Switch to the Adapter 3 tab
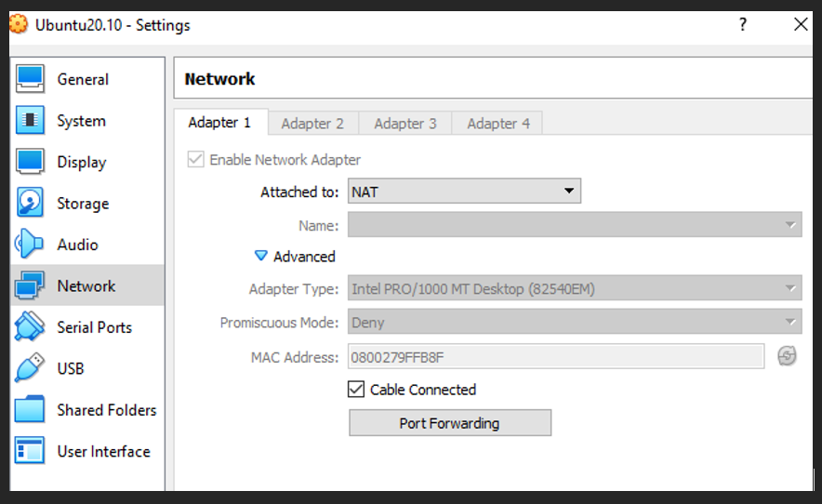This screenshot has width=822, height=504. (405, 124)
